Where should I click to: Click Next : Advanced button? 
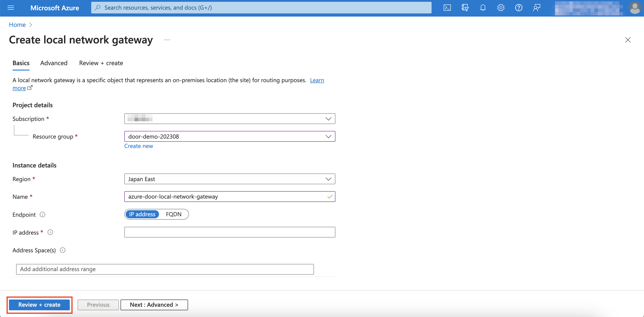154,305
